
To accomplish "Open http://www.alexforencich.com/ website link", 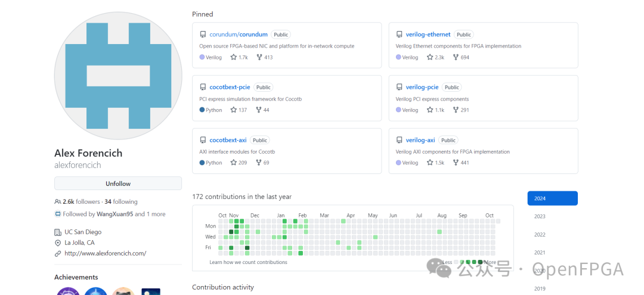I will coord(105,253).
